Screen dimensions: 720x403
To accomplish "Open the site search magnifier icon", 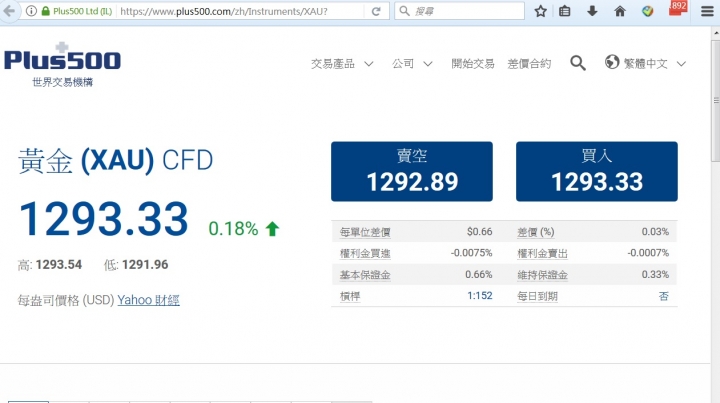I will 578,63.
